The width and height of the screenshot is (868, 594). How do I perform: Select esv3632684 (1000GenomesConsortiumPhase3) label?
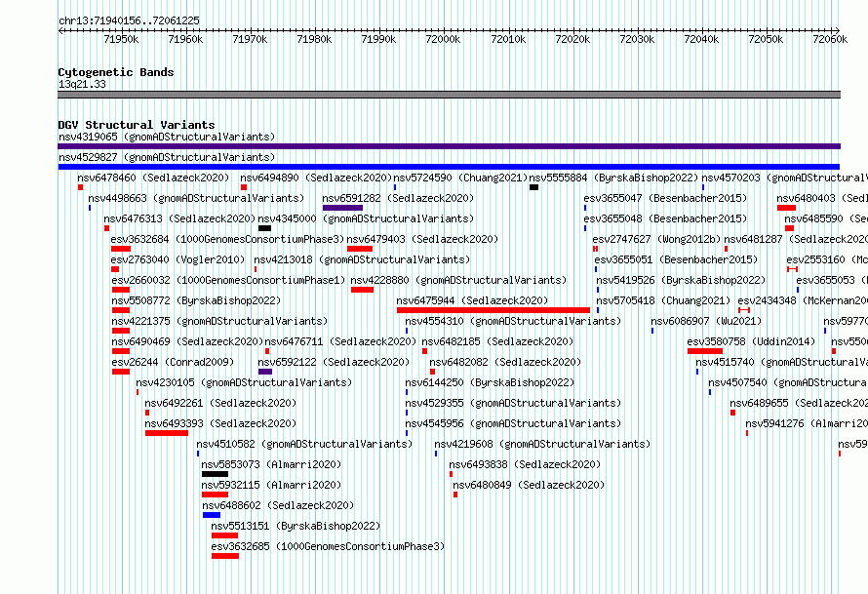[x=227, y=239]
